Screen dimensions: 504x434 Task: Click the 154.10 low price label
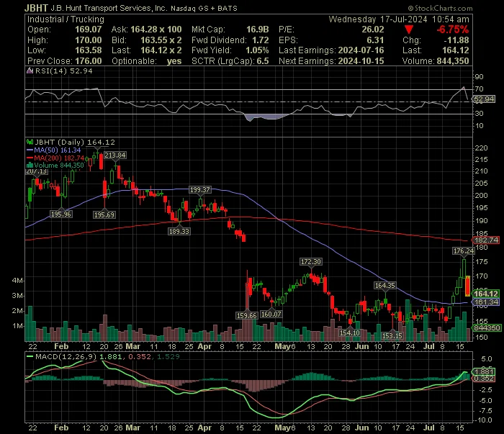[350, 333]
